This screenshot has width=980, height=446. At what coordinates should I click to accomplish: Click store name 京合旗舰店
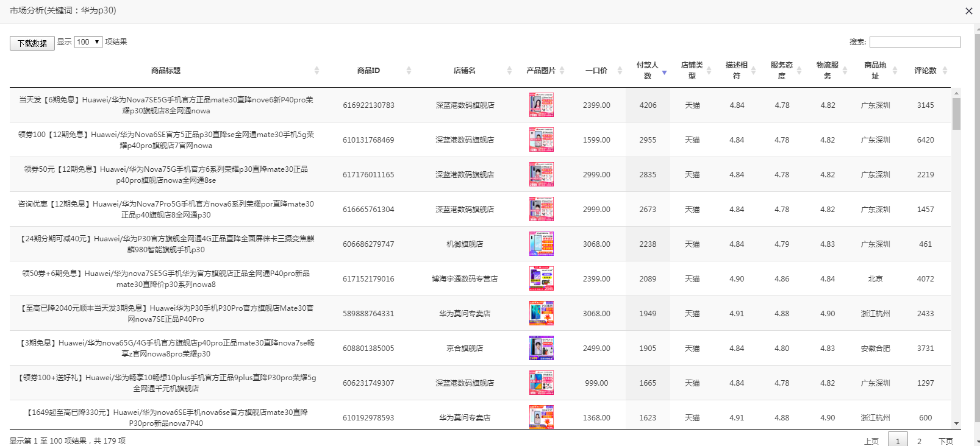click(x=465, y=349)
